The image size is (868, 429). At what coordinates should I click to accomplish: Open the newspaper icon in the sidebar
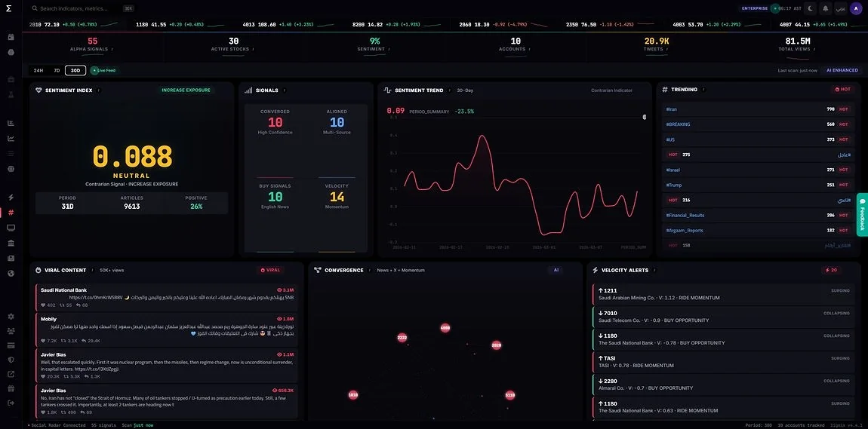point(11,258)
